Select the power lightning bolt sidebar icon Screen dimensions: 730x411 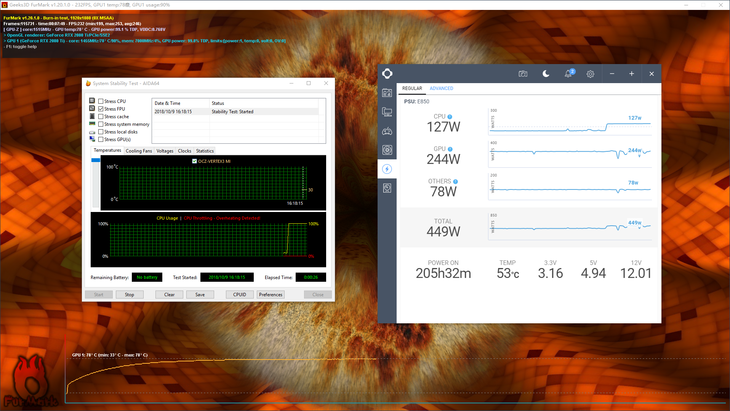point(387,169)
